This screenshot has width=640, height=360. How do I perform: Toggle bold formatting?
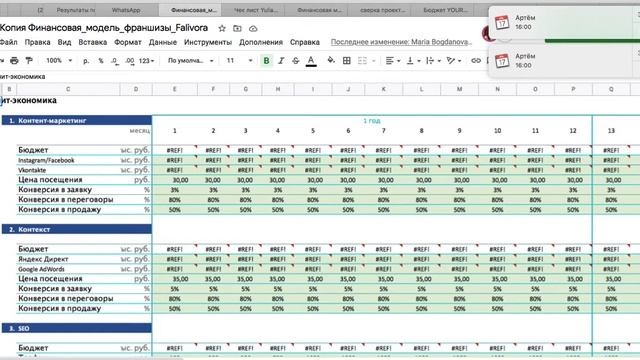[x=266, y=60]
